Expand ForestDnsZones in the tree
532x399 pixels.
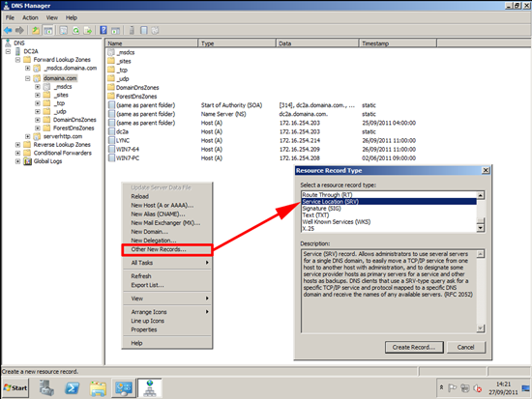38,128
